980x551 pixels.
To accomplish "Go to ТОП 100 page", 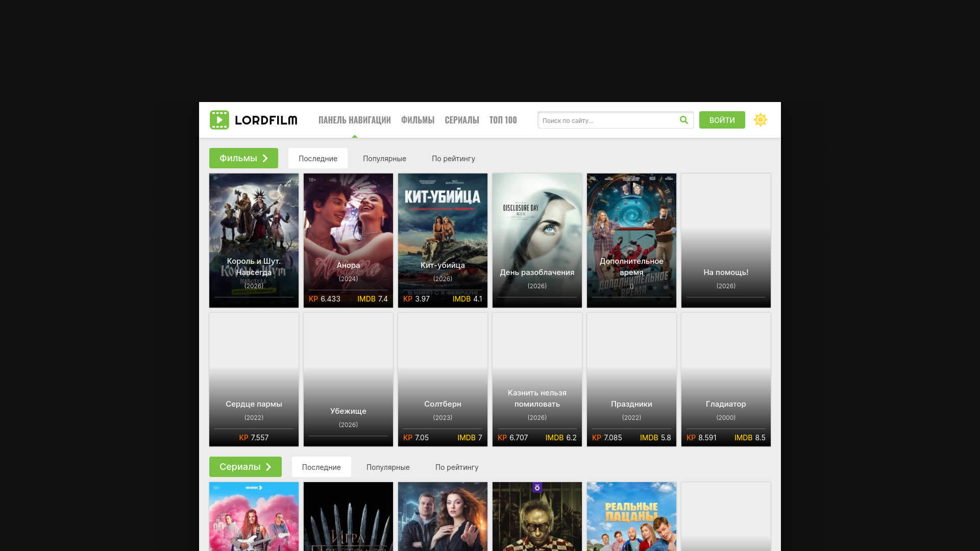I will click(503, 120).
